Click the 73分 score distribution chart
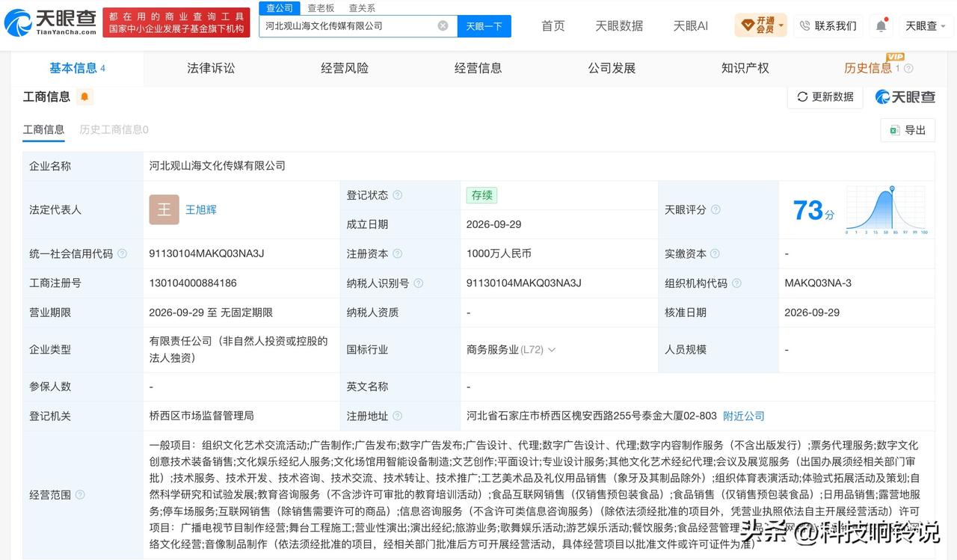This screenshot has width=957, height=560. [x=887, y=210]
